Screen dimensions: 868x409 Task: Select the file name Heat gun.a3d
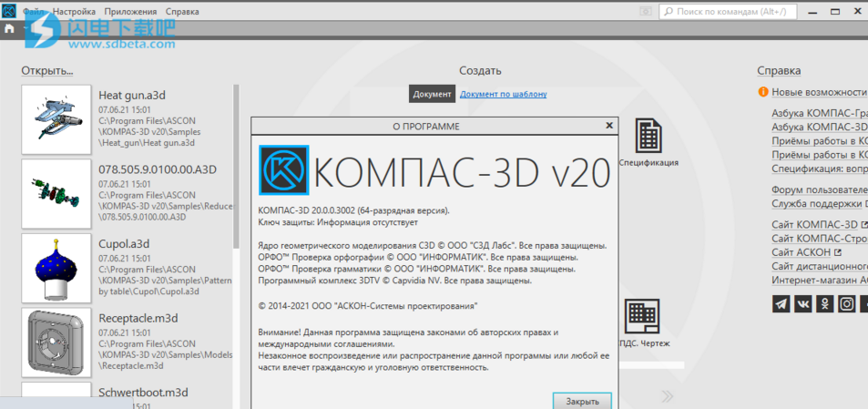click(x=132, y=96)
